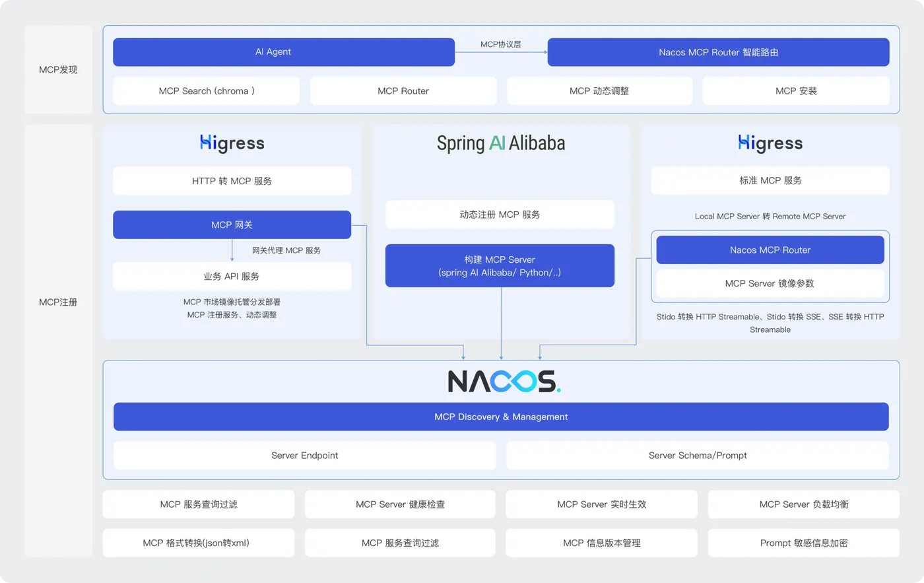Viewport: 924px width, 583px height.
Task: Click the MCP 安装 box
Action: click(796, 91)
